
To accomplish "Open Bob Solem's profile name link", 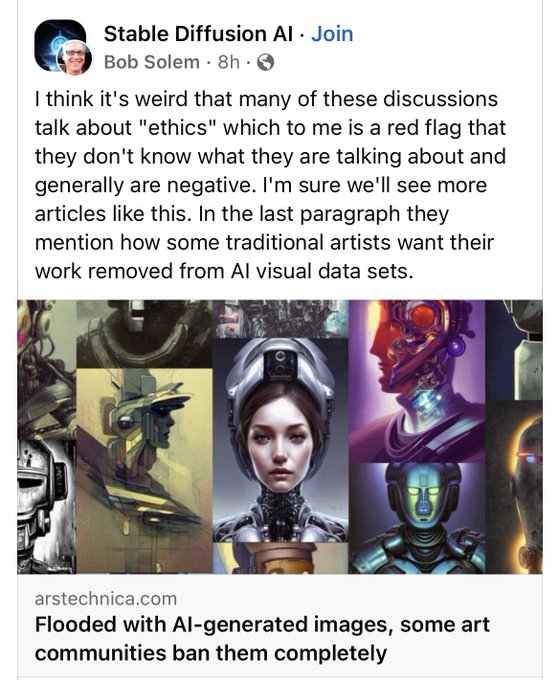I will tap(151, 62).
